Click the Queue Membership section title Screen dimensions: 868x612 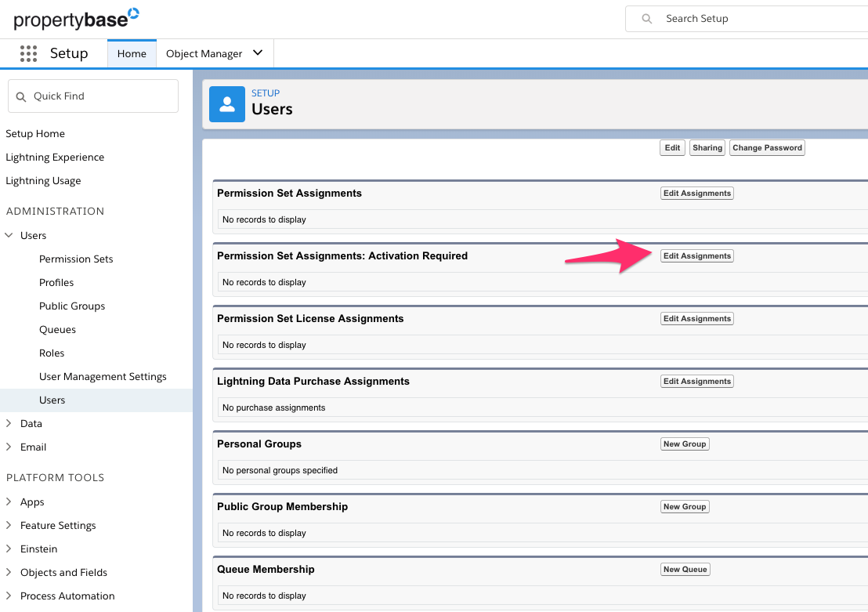pos(266,570)
